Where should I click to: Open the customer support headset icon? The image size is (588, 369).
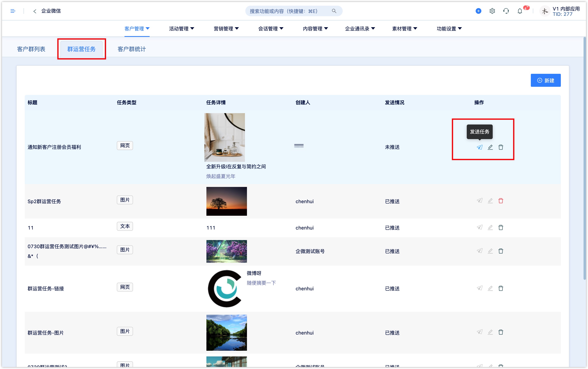click(506, 11)
